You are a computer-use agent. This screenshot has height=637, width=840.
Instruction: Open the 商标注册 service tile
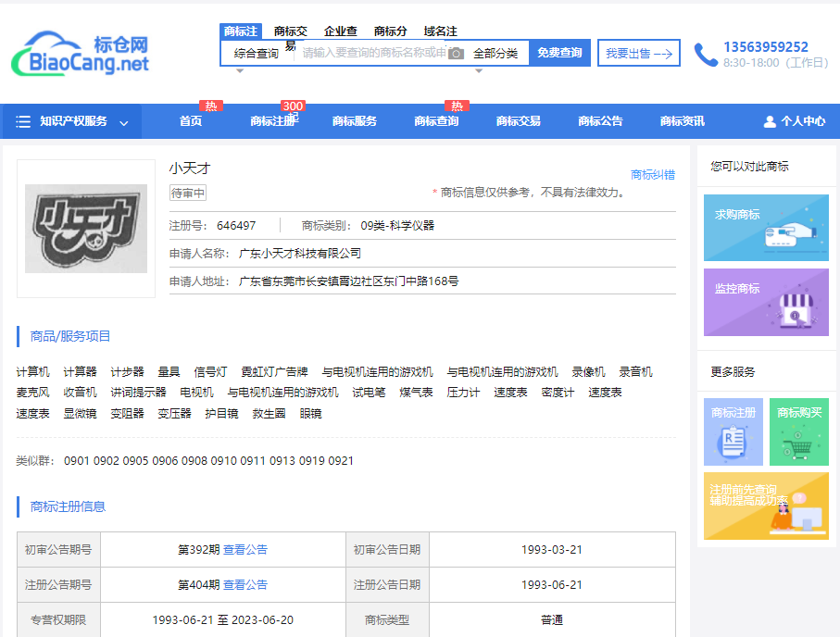(733, 431)
